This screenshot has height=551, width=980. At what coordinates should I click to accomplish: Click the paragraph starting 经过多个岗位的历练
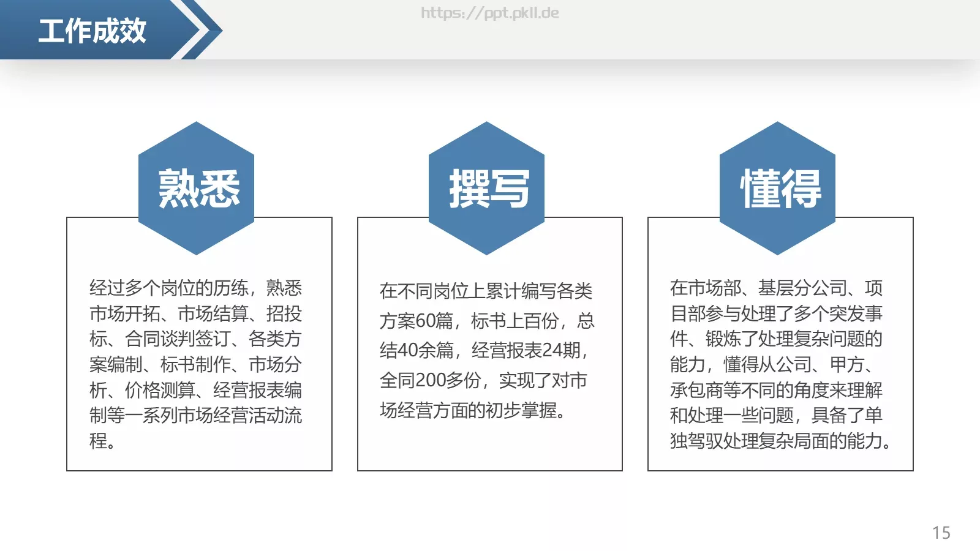[x=196, y=364]
